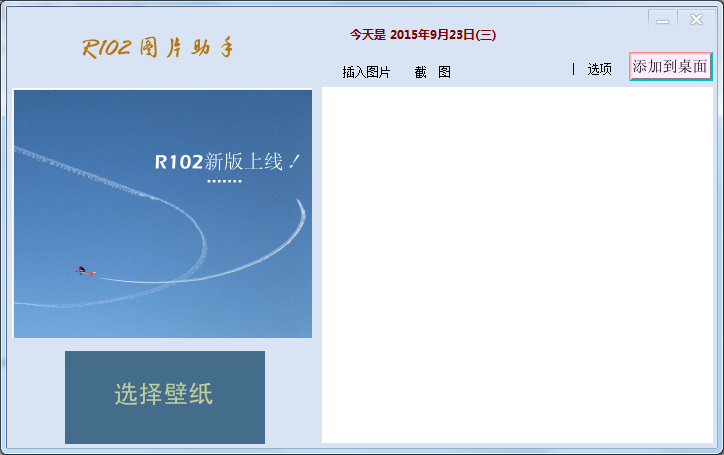Screen dimensions: 724x455
Task: Click the (三) weekday at the date's end
Action: tap(486, 35)
